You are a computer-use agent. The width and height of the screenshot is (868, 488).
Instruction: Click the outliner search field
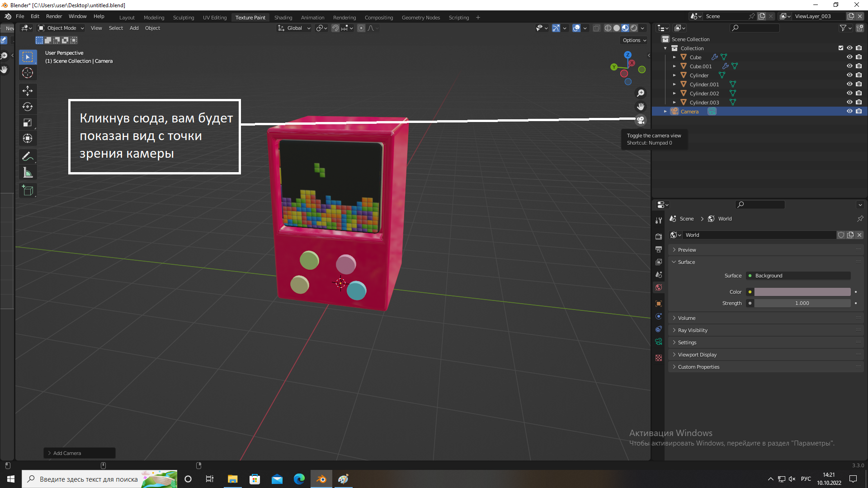click(x=755, y=28)
